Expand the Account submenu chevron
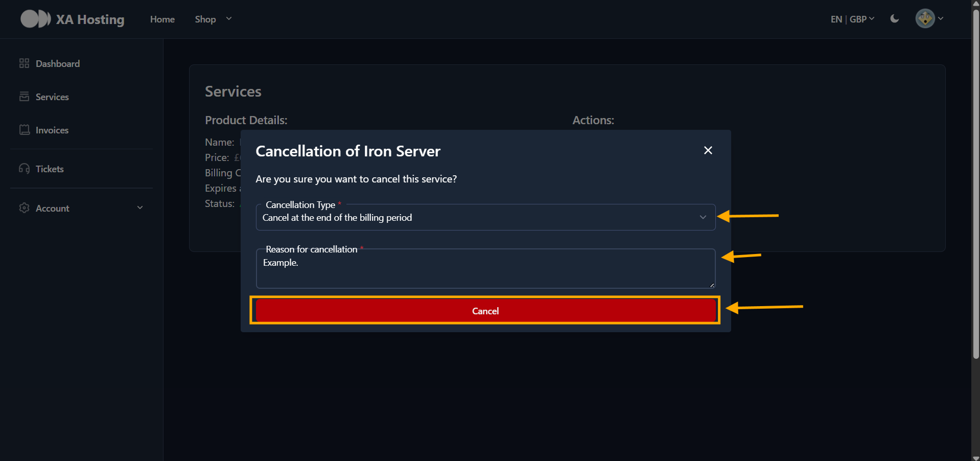Image resolution: width=980 pixels, height=461 pixels. (140, 208)
